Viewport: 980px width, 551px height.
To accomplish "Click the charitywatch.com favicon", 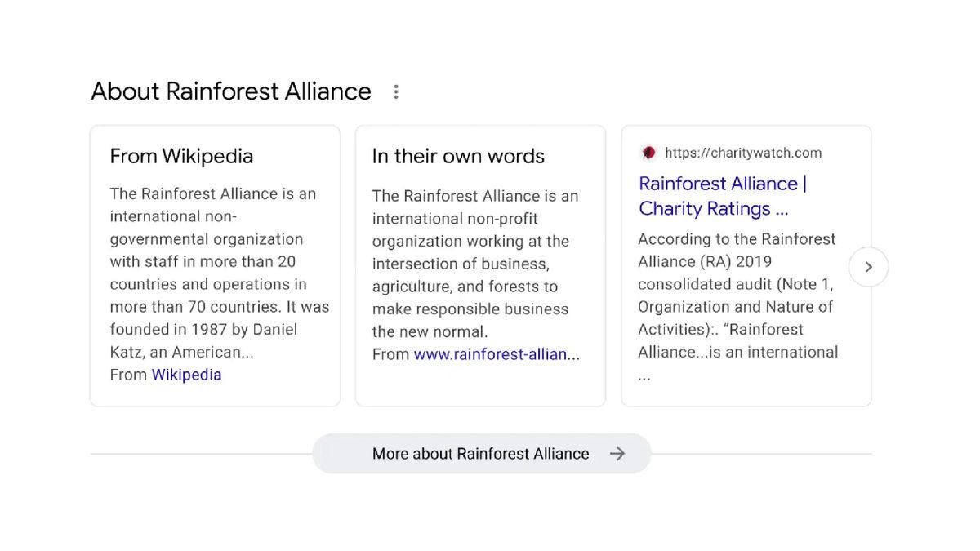I will point(648,153).
